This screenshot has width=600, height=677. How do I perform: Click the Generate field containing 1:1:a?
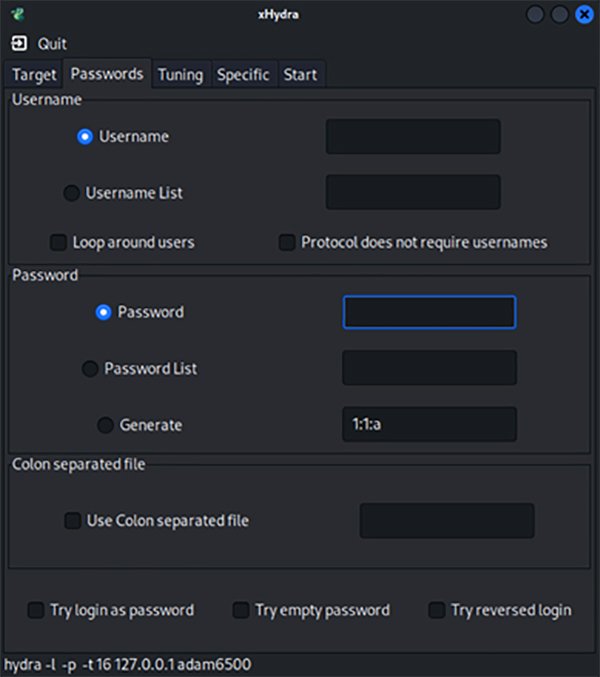coord(429,424)
